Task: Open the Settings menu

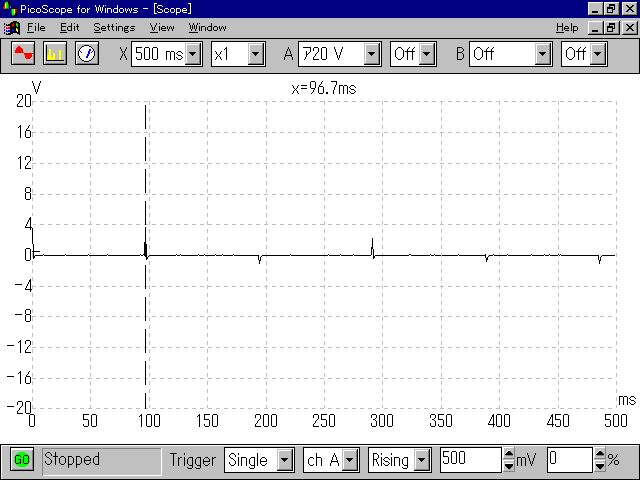Action: pyautogui.click(x=114, y=28)
